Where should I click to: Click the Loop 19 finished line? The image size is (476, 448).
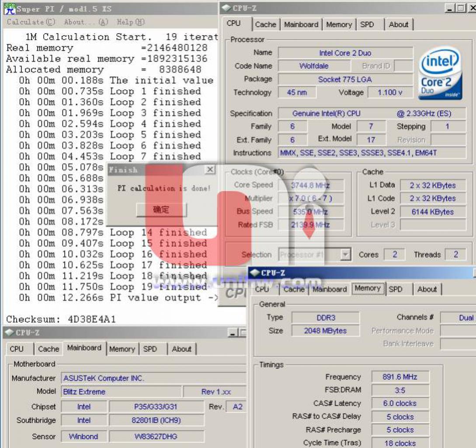coord(113,287)
